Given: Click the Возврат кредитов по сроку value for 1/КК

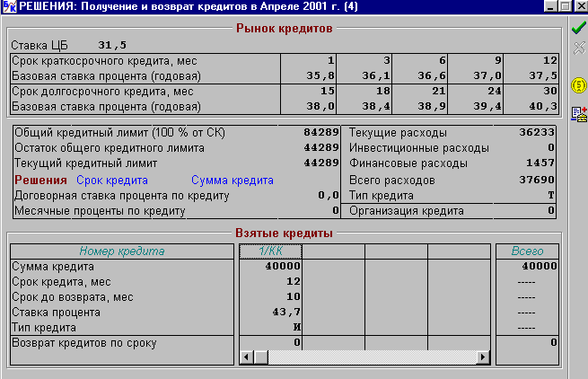Looking at the screenshot, I should [x=297, y=342].
